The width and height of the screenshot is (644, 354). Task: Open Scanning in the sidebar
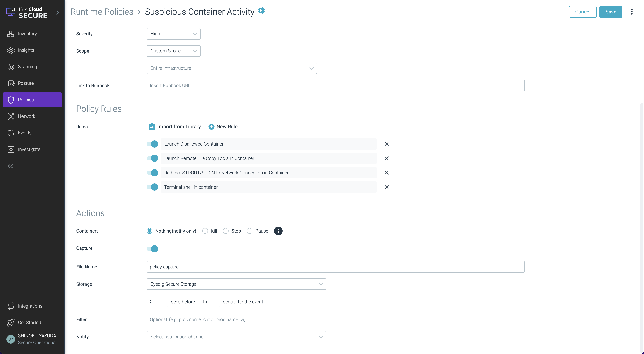point(27,67)
